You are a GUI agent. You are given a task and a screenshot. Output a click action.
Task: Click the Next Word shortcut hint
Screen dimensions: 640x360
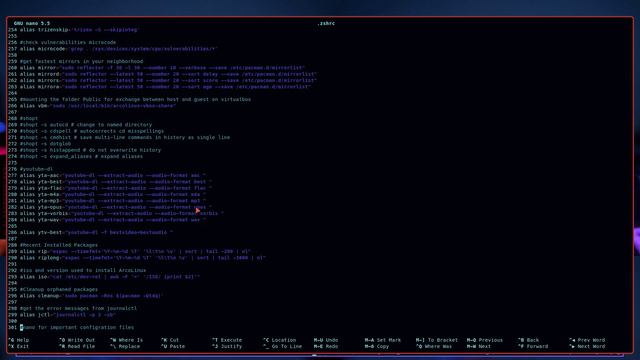pyautogui.click(x=587, y=347)
